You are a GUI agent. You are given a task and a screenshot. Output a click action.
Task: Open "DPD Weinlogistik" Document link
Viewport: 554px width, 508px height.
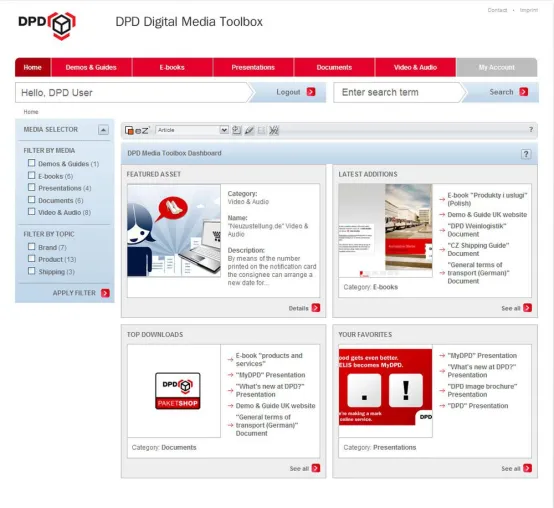pyautogui.click(x=477, y=230)
